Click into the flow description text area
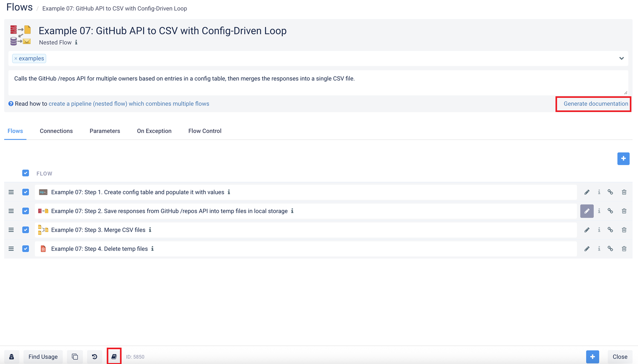The height and width of the screenshot is (364, 638). pyautogui.click(x=318, y=82)
